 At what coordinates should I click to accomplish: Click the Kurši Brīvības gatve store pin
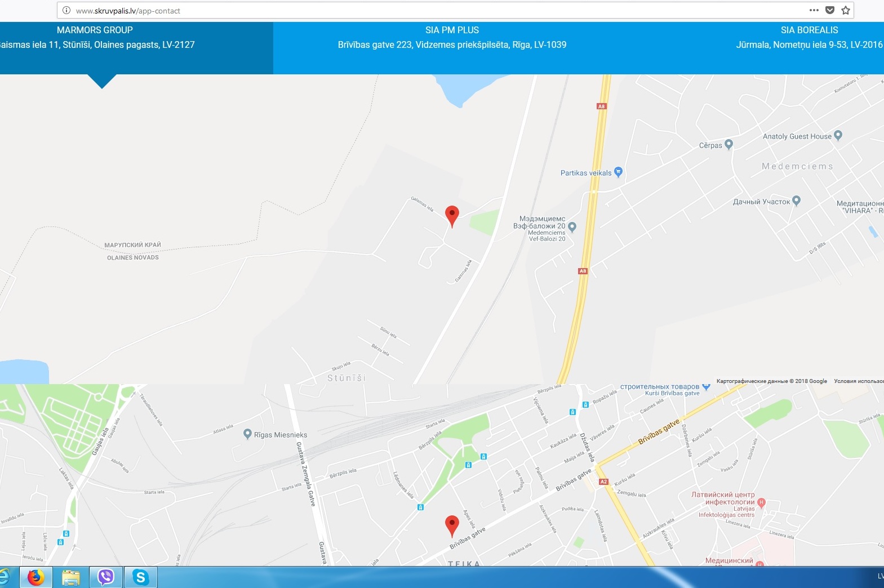[706, 387]
